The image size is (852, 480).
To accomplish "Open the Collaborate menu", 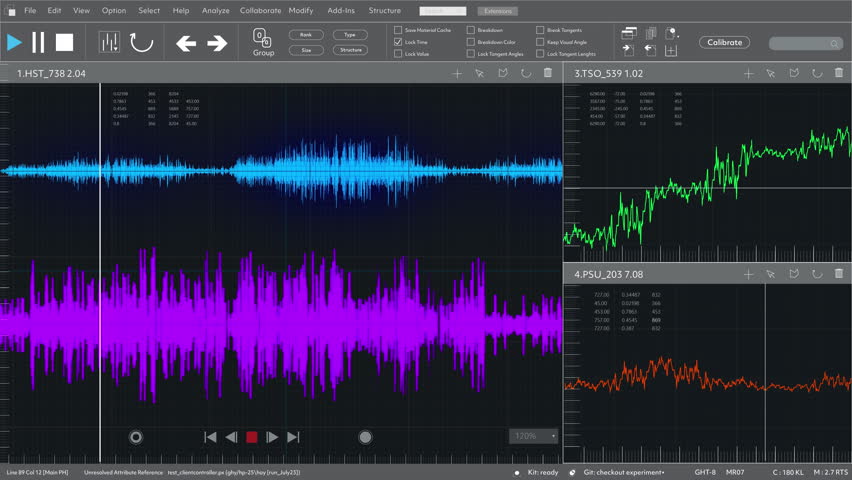I will tap(260, 10).
